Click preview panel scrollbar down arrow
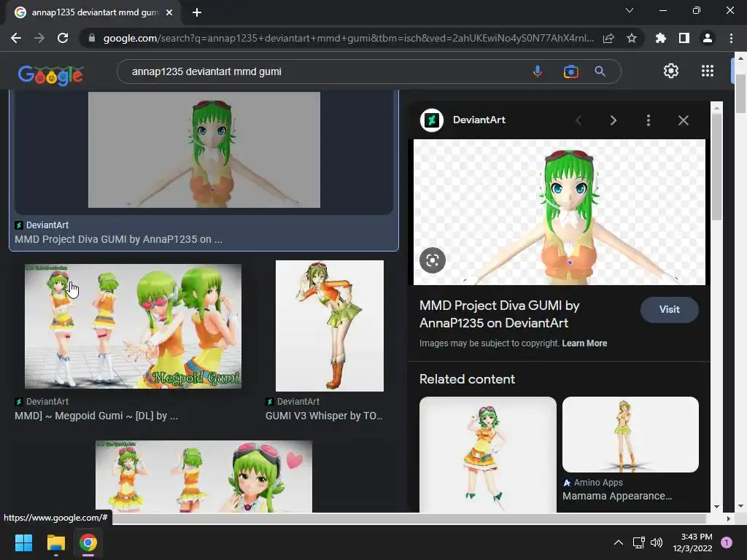 click(716, 507)
